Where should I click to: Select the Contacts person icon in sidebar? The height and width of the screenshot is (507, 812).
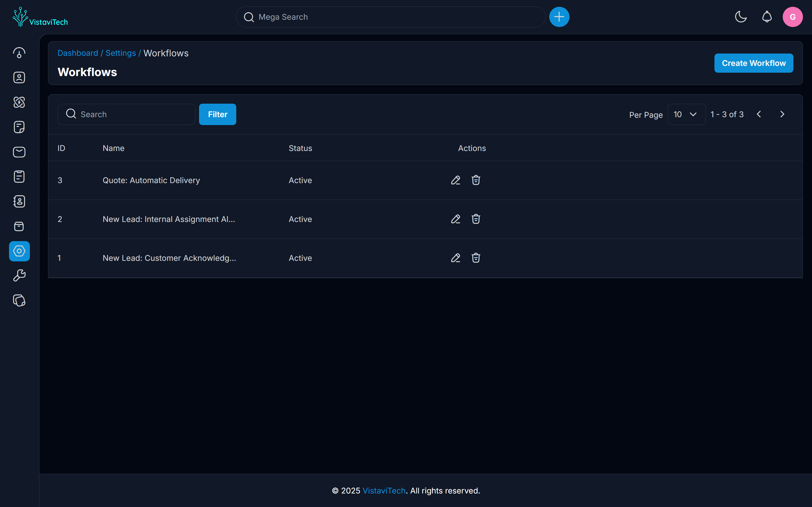pos(19,77)
